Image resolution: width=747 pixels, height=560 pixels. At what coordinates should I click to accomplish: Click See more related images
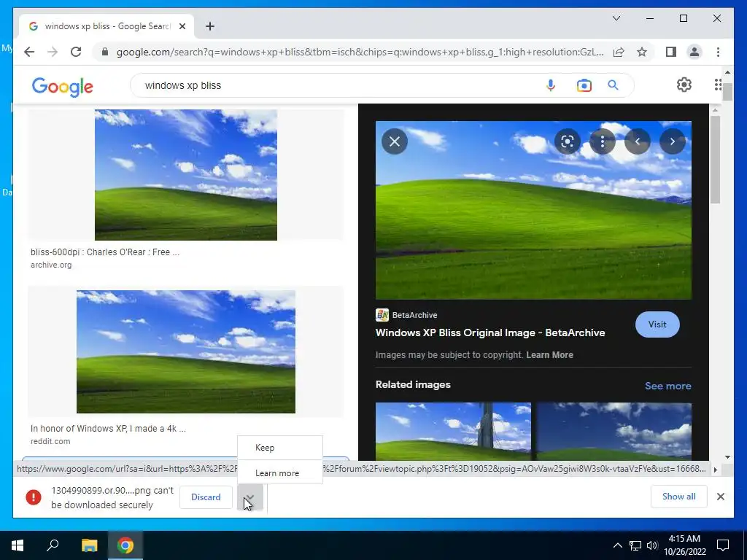click(667, 386)
